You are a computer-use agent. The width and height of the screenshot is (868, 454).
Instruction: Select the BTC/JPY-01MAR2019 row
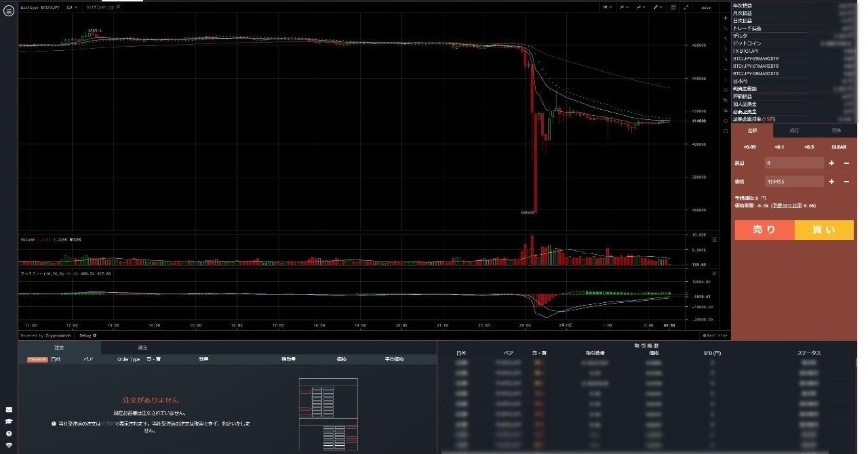793,66
